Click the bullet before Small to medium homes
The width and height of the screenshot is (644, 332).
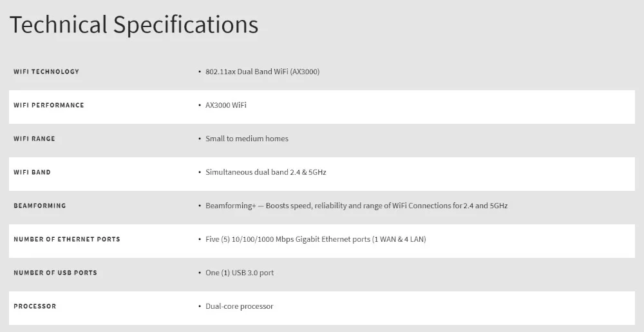(200, 139)
